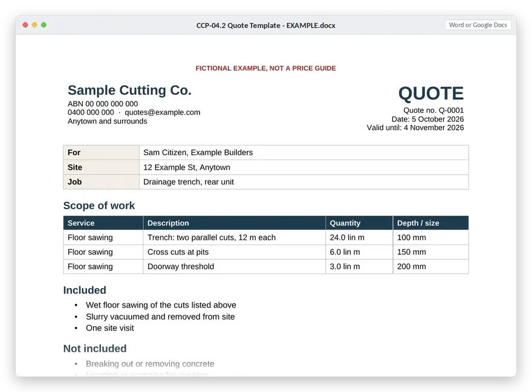Click the 'Word or Google Docs' badge
532x392 pixels.
(478, 25)
